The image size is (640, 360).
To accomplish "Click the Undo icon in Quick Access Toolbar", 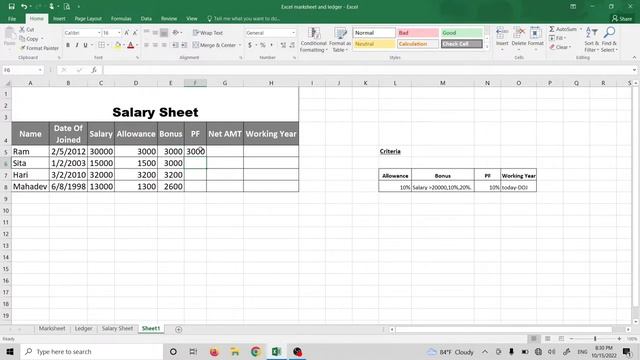I will tap(24, 7).
